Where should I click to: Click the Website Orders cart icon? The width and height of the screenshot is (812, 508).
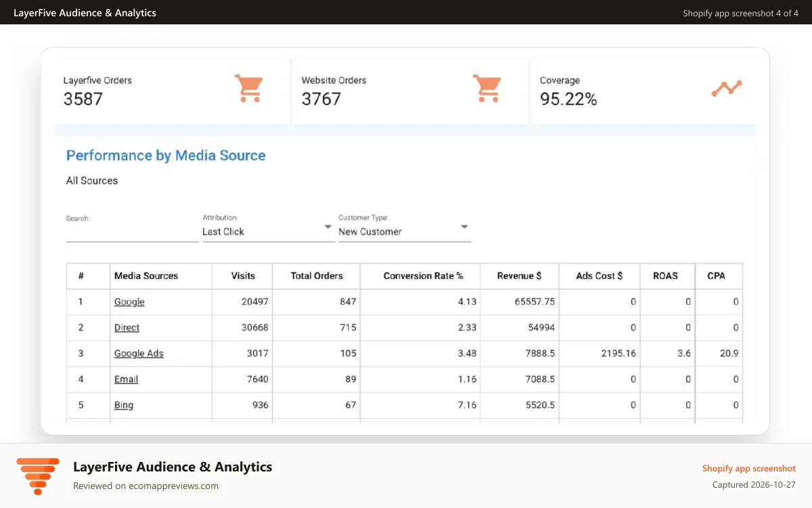[x=487, y=89]
